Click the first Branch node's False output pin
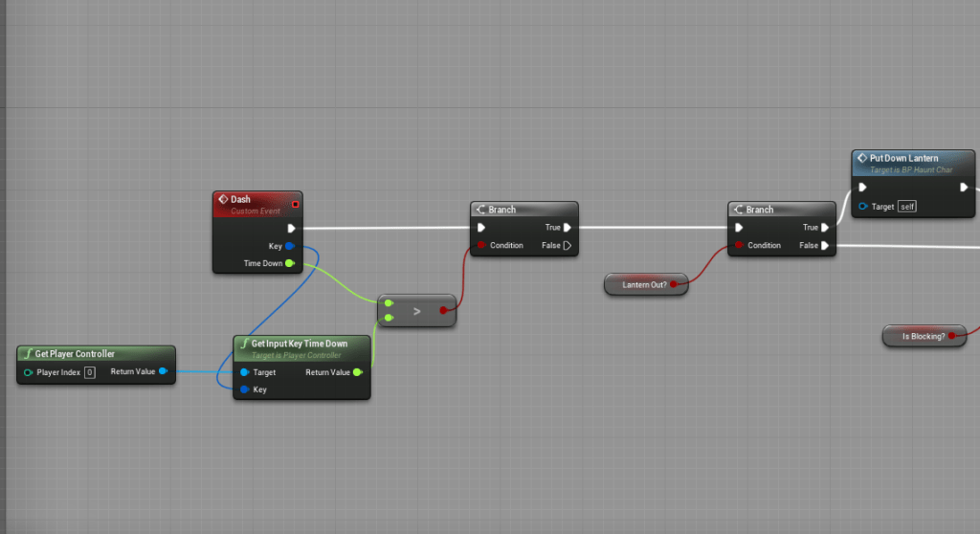The width and height of the screenshot is (980, 534). click(568, 246)
